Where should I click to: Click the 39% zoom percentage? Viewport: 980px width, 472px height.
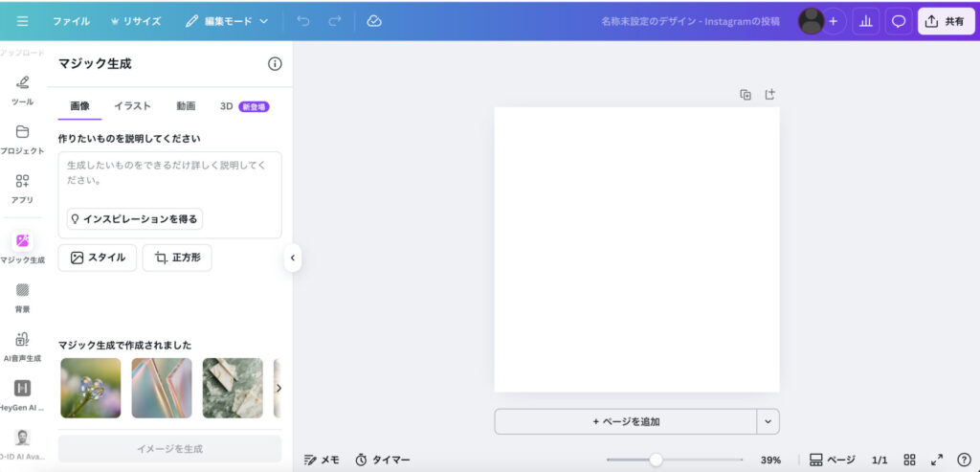770,461
